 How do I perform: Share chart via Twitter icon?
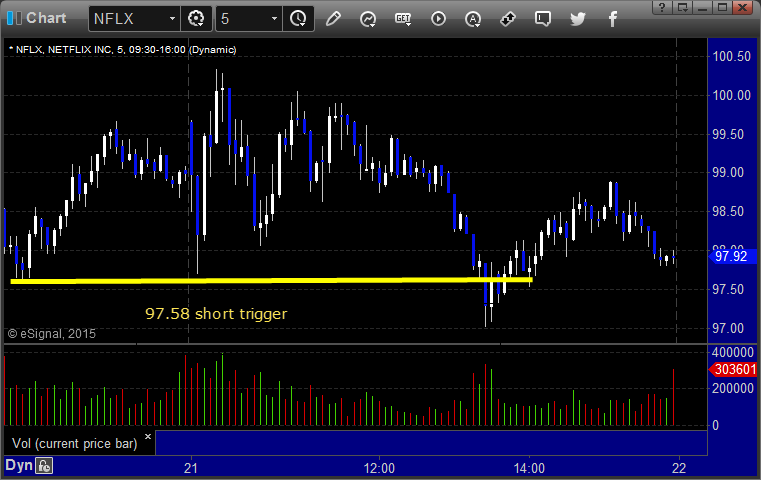pos(578,19)
